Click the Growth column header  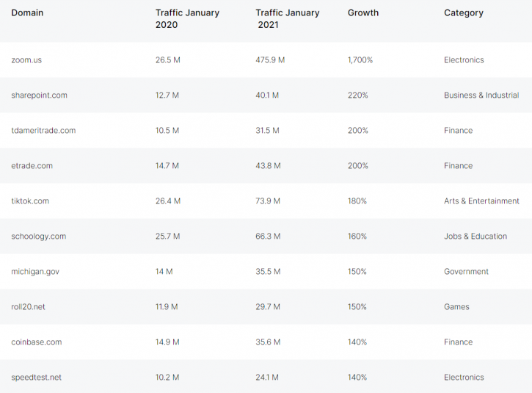click(363, 13)
